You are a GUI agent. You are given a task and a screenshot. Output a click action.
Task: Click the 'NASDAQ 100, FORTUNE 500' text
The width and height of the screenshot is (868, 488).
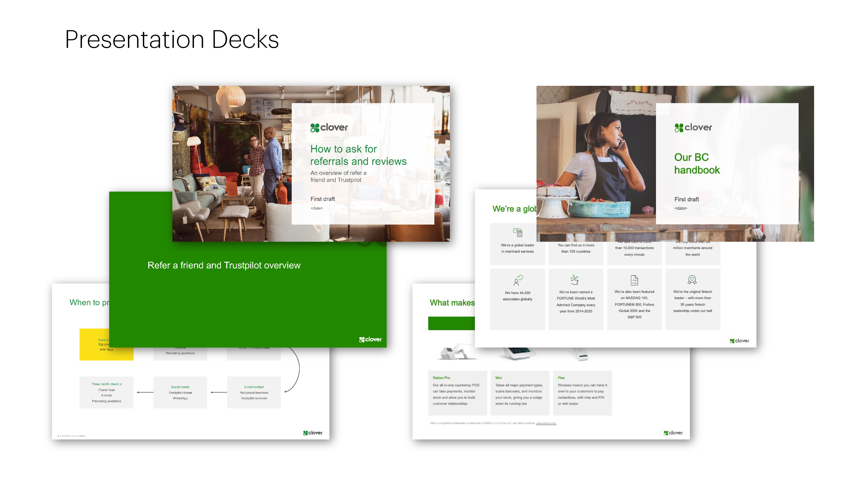click(634, 304)
